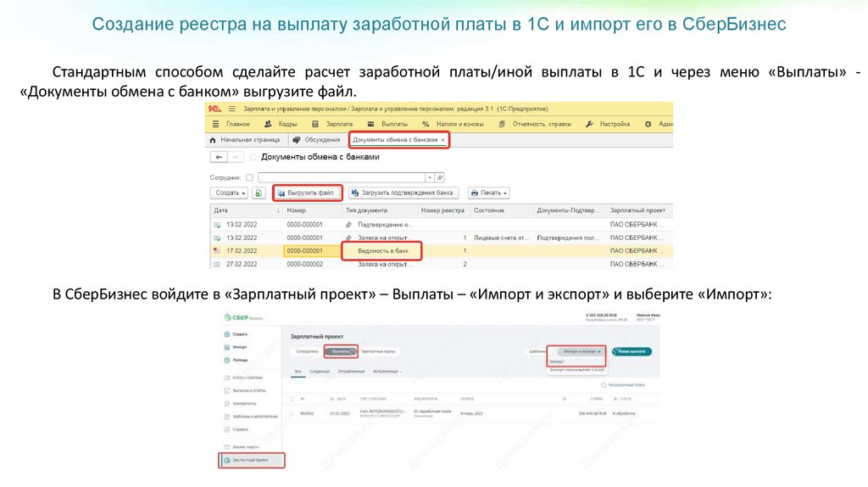Select the Ведомость в банк row
Screen dimensions: 868x487
coord(441,251)
